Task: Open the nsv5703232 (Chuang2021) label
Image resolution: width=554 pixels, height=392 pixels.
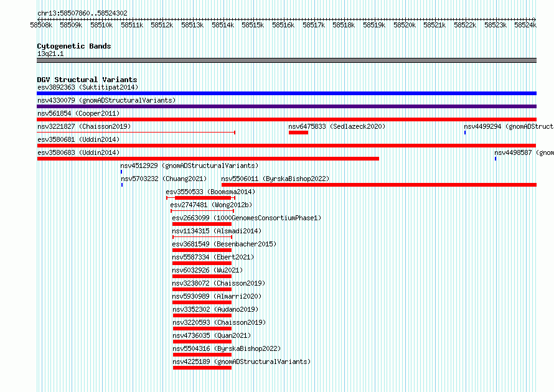Action: tap(164, 179)
